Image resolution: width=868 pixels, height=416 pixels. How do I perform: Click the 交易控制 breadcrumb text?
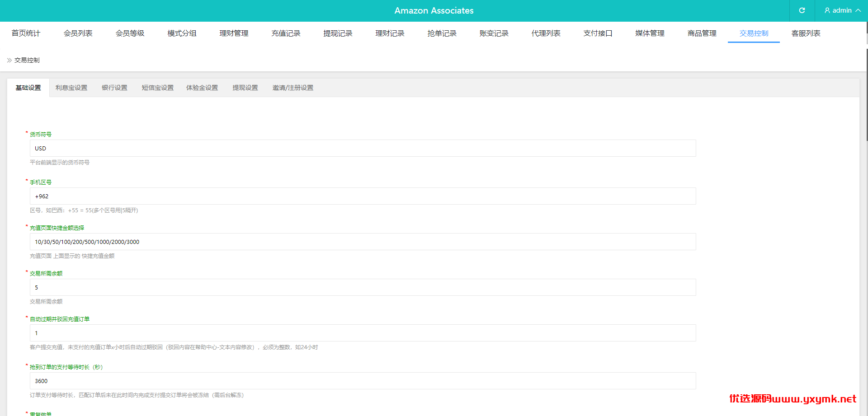tap(27, 60)
